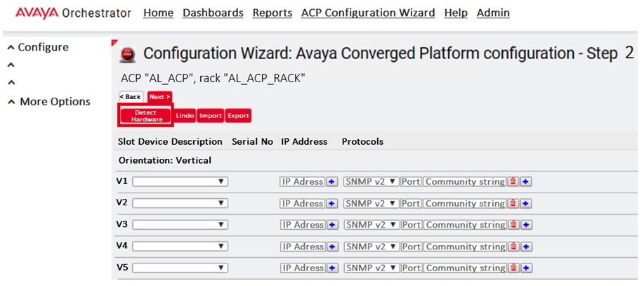Open the Dashboards menu
Viewport: 644px width, 286px height.
pos(213,13)
